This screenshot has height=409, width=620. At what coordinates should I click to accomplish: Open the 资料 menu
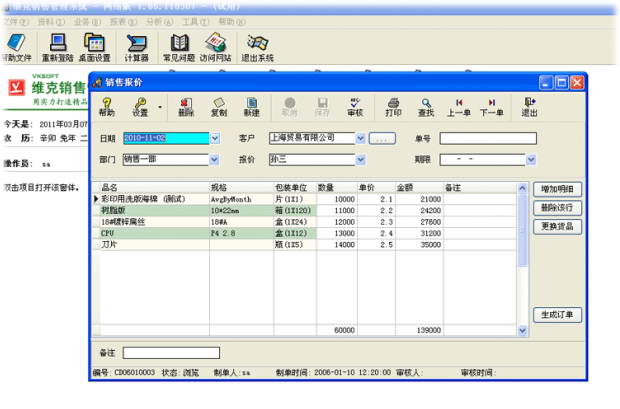point(51,22)
